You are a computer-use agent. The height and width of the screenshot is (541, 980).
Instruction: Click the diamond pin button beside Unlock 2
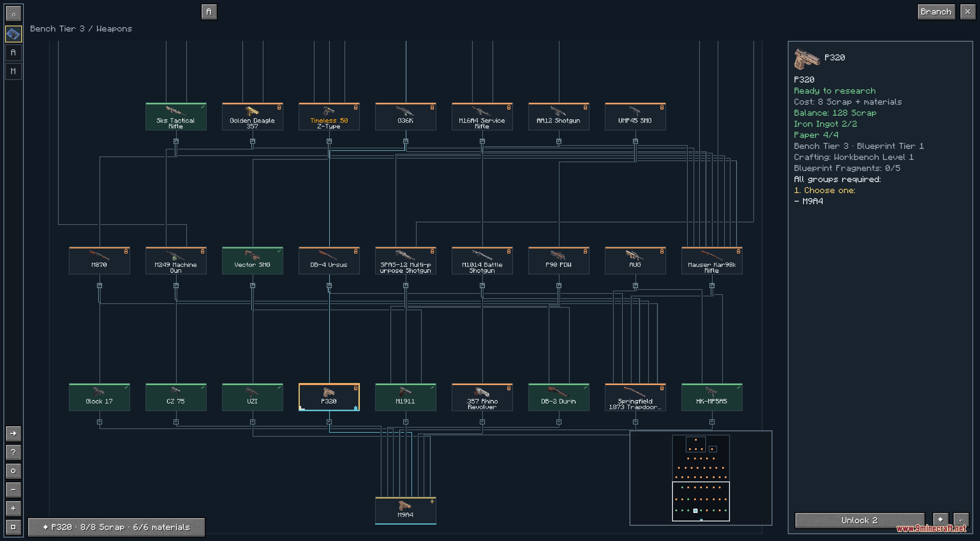940,520
